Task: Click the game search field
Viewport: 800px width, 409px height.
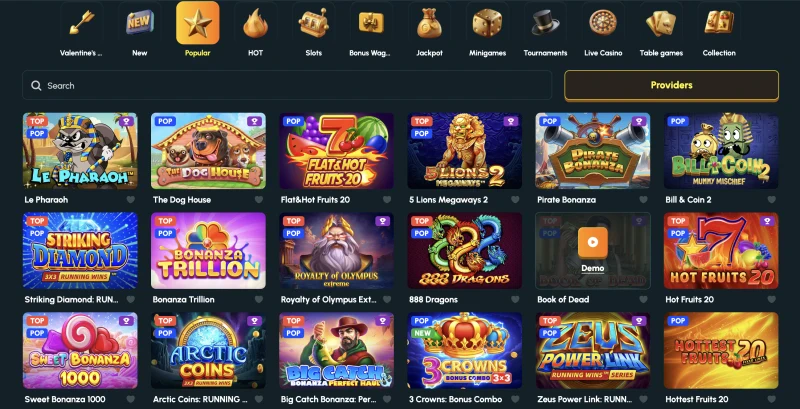Action: [x=287, y=85]
